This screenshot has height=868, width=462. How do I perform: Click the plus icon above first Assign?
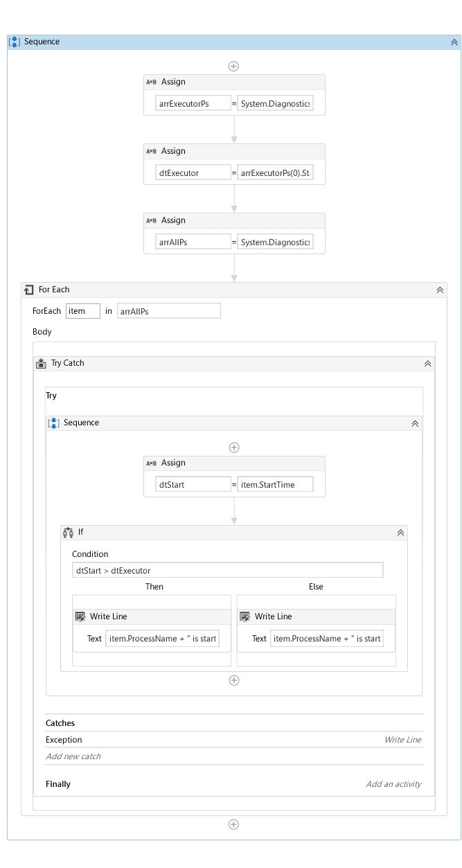[x=234, y=67]
